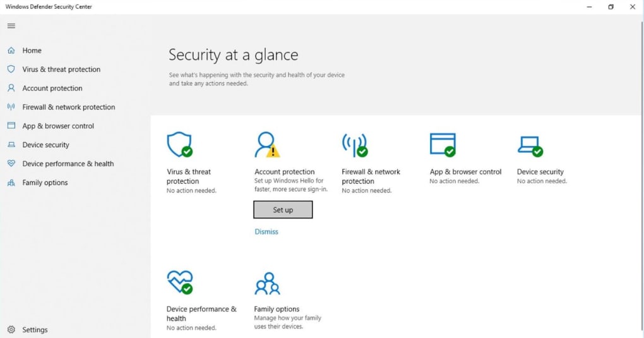
Task: Click the Settings gear icon
Action: [11, 329]
